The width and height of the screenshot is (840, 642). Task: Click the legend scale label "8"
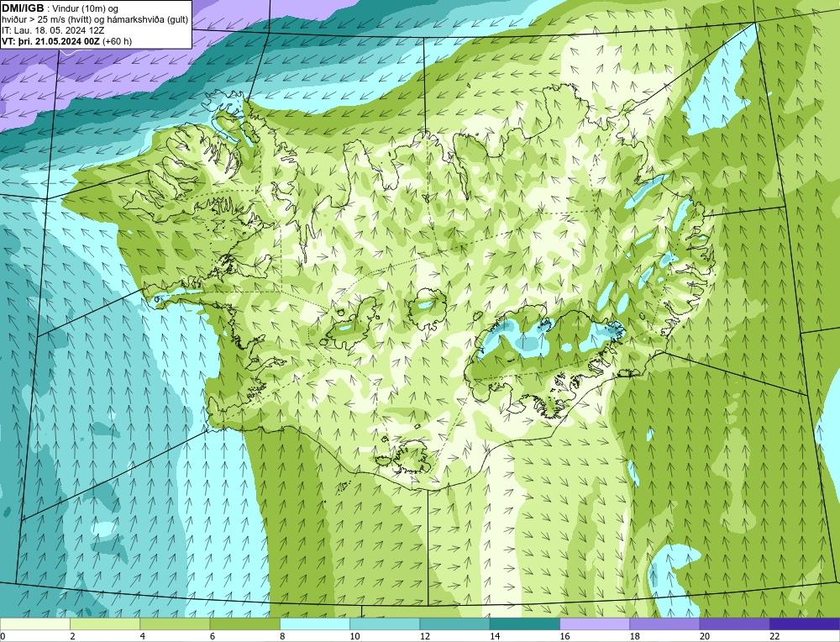282,636
